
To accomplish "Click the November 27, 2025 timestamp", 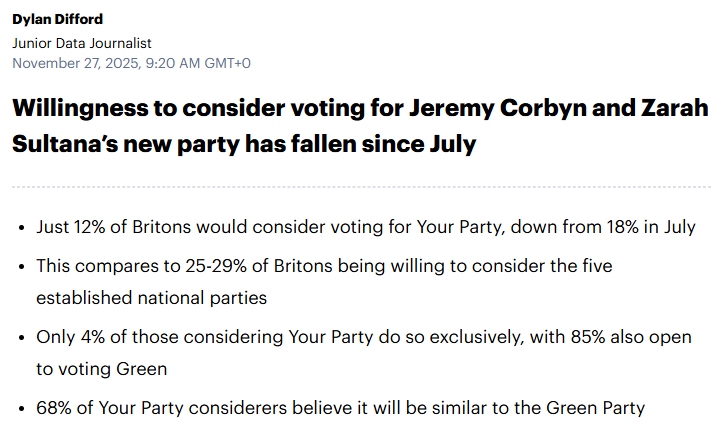I will (x=131, y=63).
